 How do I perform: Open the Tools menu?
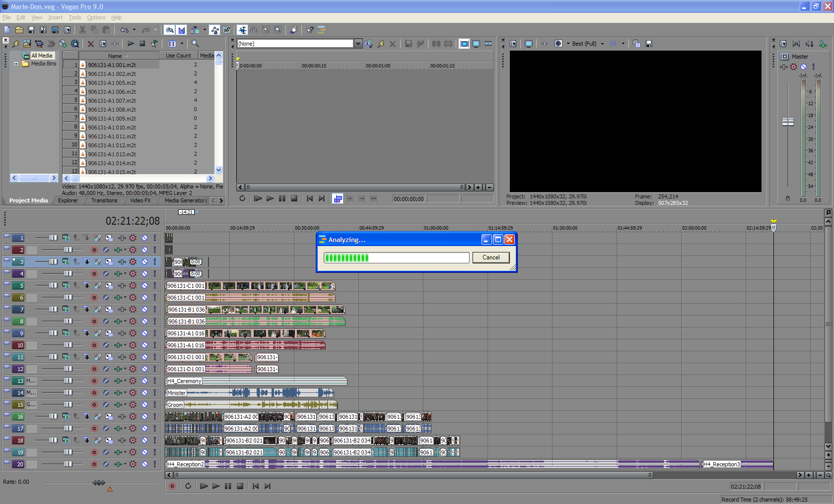point(74,17)
